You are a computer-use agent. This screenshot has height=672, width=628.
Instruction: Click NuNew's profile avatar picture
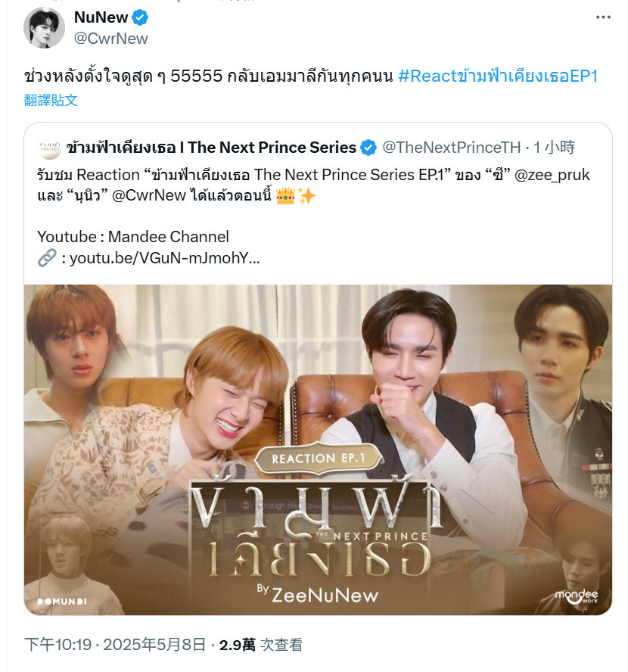tap(44, 28)
